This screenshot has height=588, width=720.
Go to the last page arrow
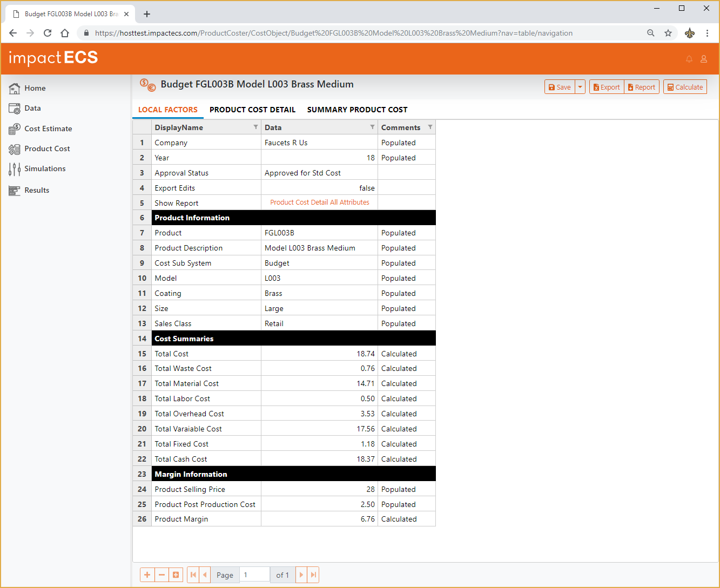click(x=313, y=575)
